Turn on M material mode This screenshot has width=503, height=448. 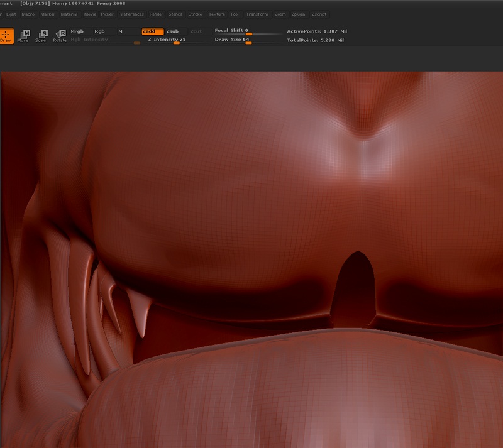(x=120, y=31)
